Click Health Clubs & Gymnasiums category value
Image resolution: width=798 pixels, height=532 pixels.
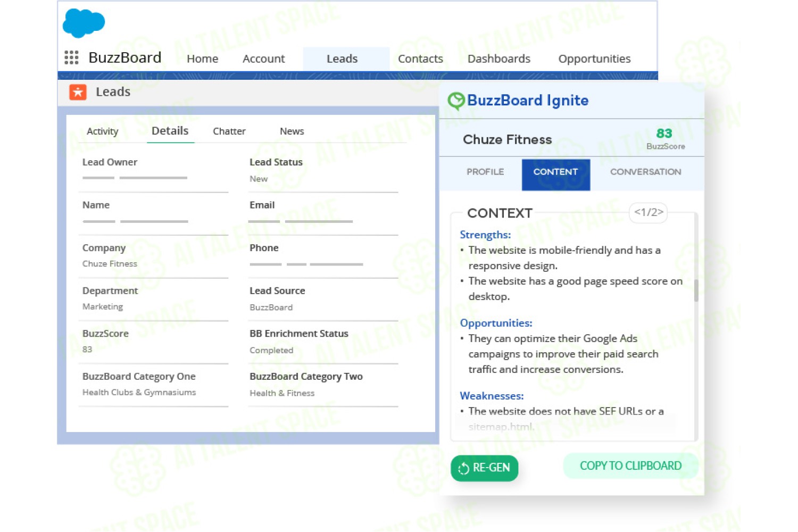139,392
